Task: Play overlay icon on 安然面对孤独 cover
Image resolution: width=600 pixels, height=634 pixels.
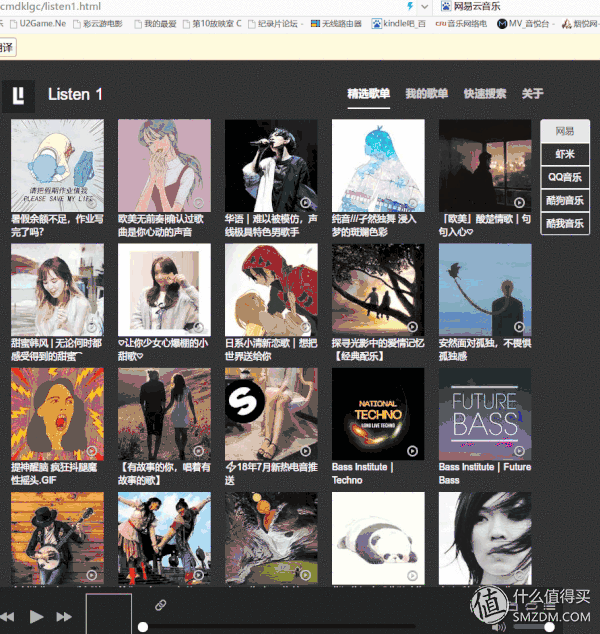Action: [x=519, y=327]
